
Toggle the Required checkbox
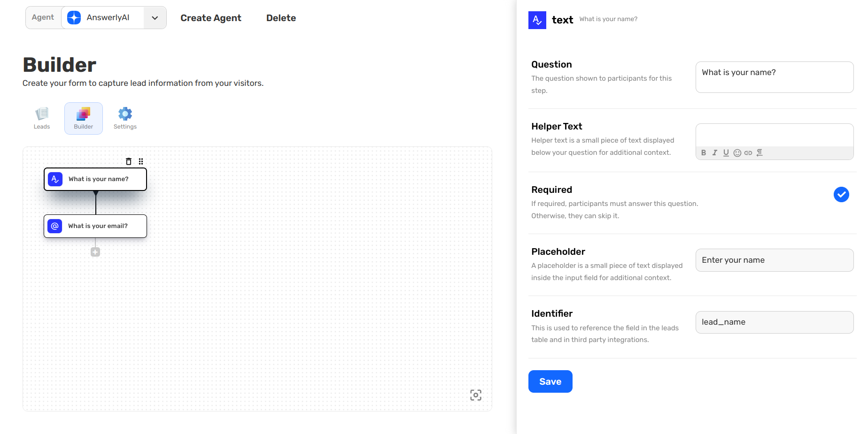point(841,194)
